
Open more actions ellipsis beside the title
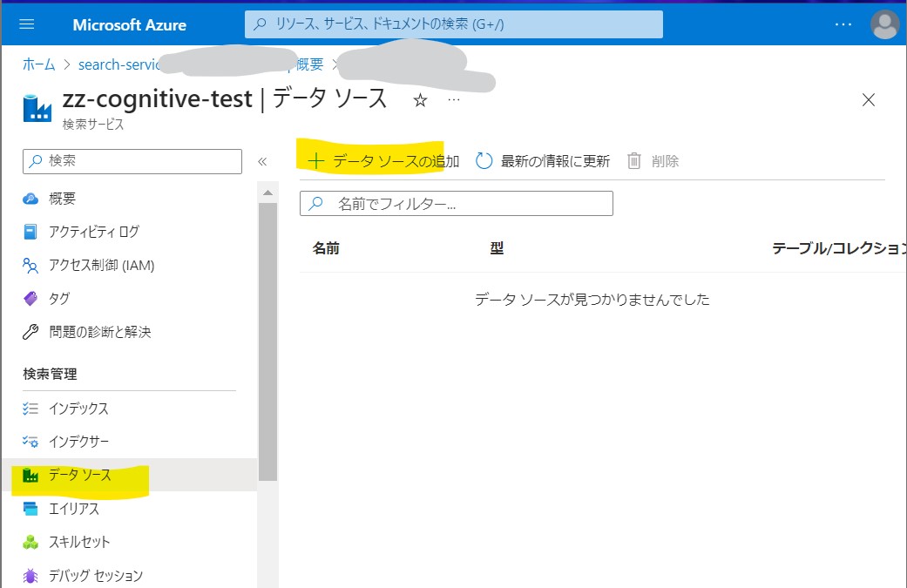pos(454,100)
